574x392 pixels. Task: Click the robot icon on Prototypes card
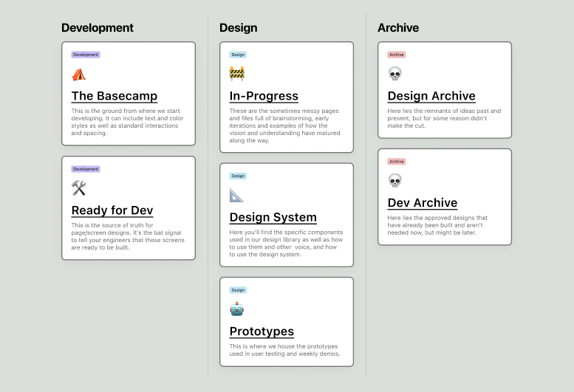click(236, 309)
